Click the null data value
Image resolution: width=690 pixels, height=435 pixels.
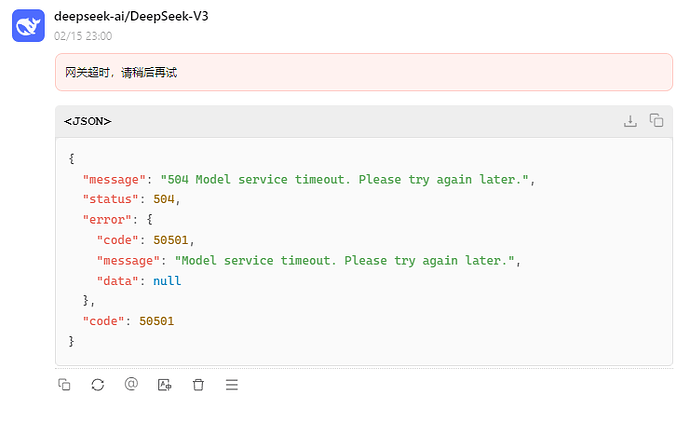tap(167, 281)
